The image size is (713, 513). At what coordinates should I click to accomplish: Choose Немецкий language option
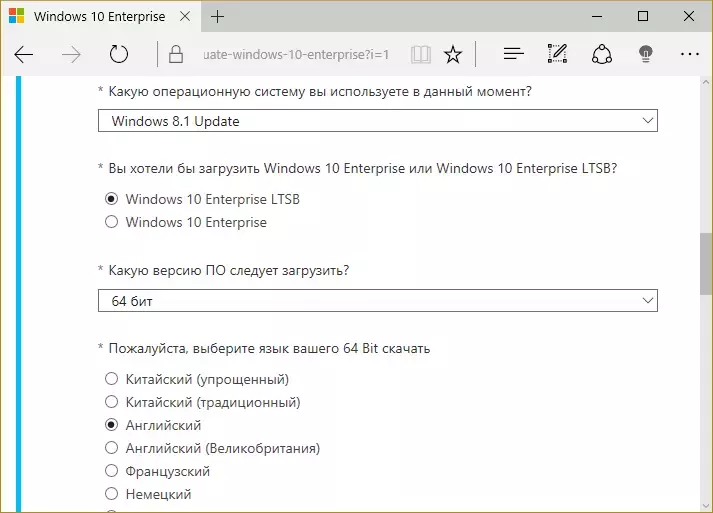tap(111, 494)
